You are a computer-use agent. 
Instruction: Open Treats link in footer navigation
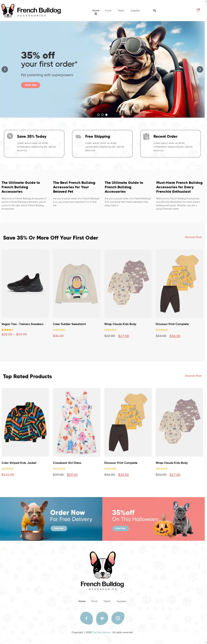tap(107, 601)
